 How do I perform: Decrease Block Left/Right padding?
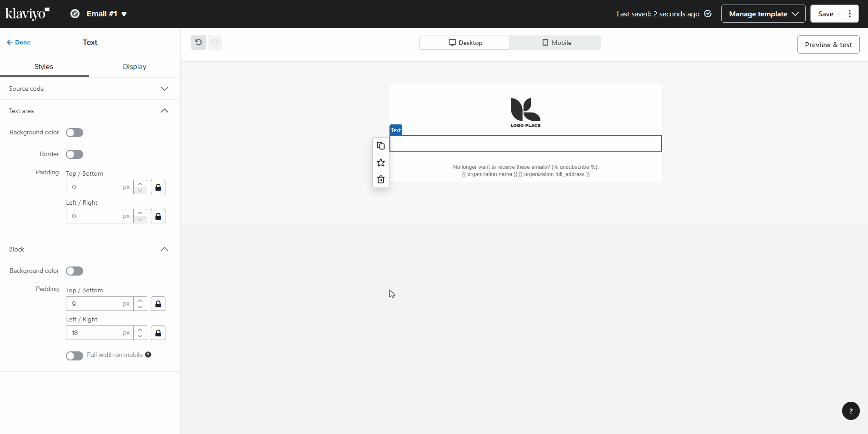point(140,336)
